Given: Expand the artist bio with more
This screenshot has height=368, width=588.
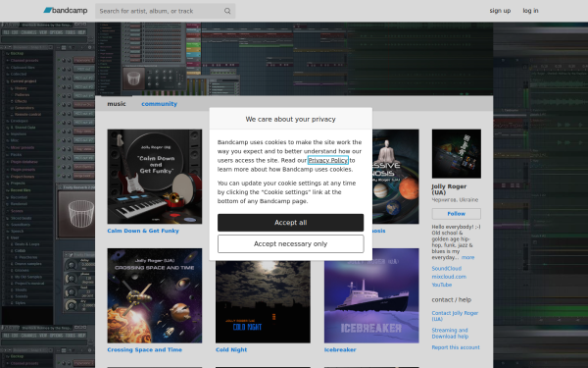Looking at the screenshot, I should click(x=467, y=257).
